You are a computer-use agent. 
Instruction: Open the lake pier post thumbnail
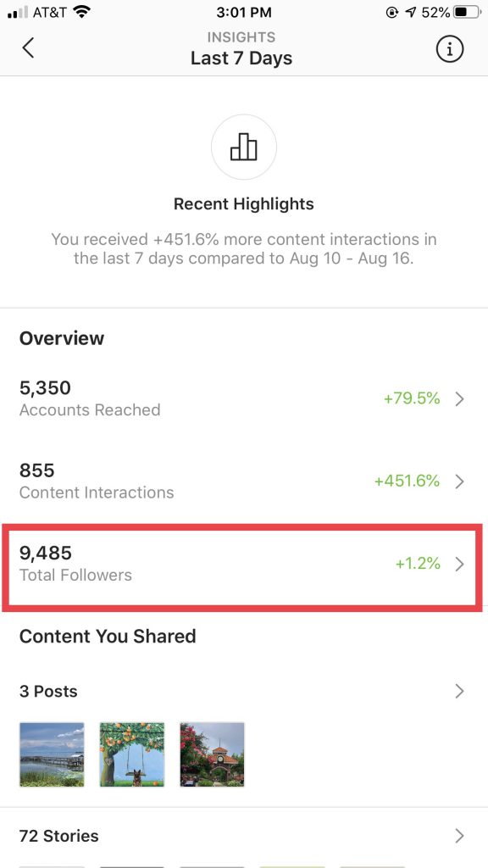52,754
